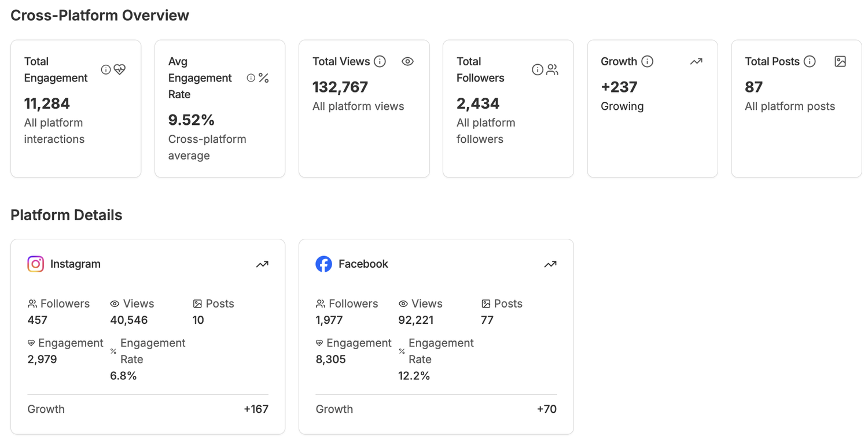
Task: Select the Instagram platform name
Action: 75,264
